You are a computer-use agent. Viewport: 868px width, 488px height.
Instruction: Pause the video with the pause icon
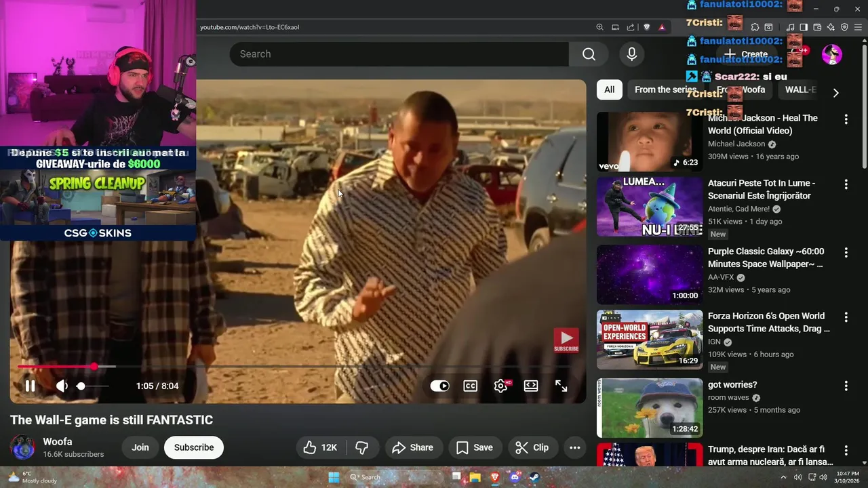(x=30, y=386)
